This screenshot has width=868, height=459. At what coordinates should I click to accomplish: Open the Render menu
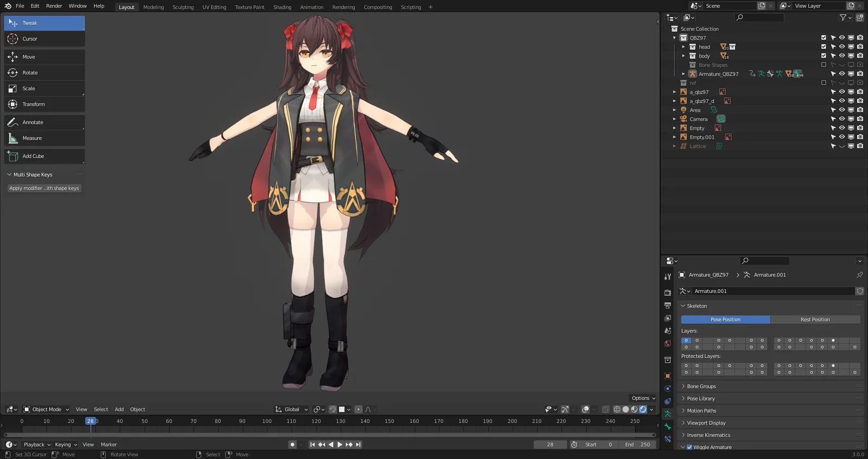point(54,6)
